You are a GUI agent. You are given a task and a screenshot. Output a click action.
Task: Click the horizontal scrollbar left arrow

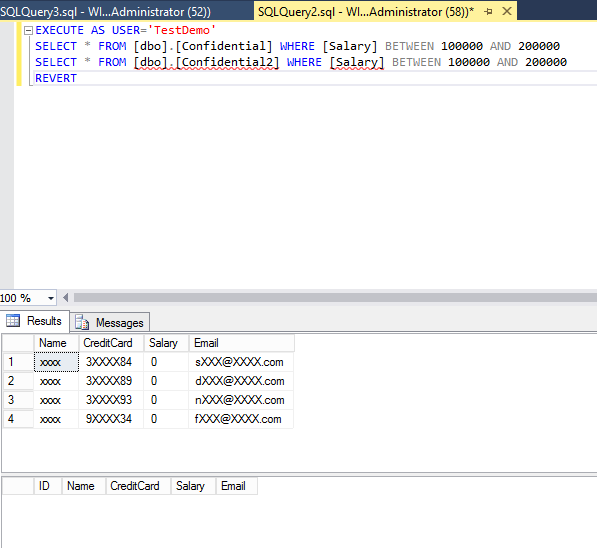(x=65, y=298)
